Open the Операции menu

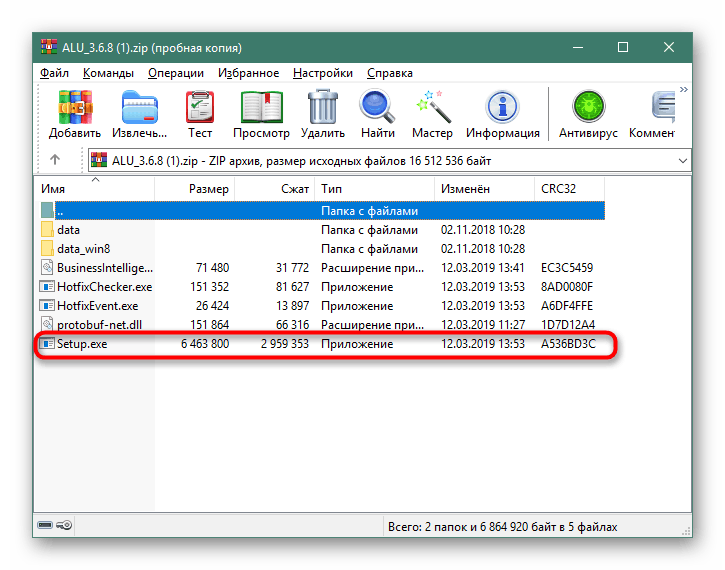pyautogui.click(x=176, y=73)
